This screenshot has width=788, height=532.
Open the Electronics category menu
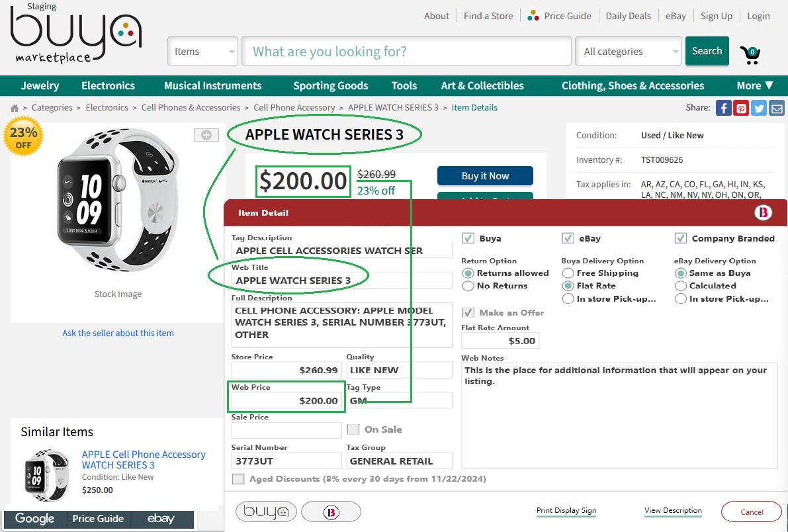[108, 86]
